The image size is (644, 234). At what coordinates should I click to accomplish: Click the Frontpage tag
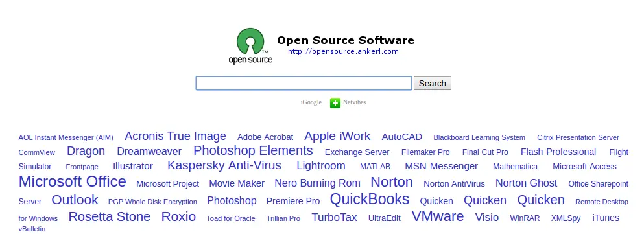[x=82, y=167]
